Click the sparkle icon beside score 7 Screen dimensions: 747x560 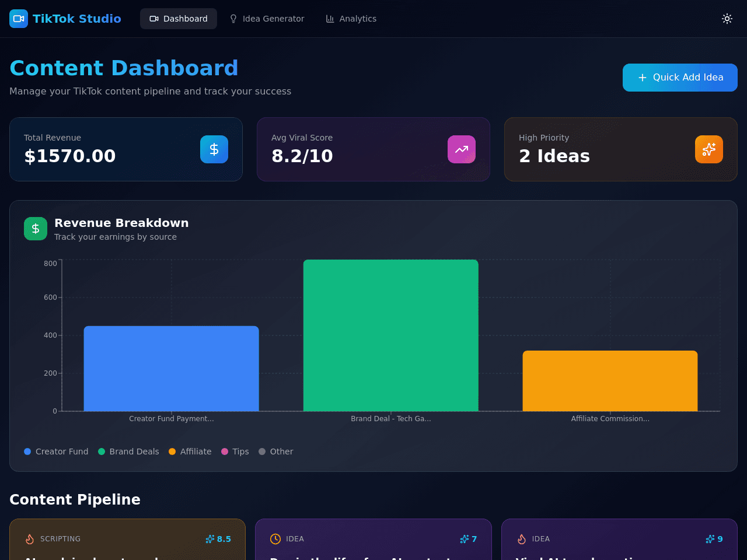(465, 539)
